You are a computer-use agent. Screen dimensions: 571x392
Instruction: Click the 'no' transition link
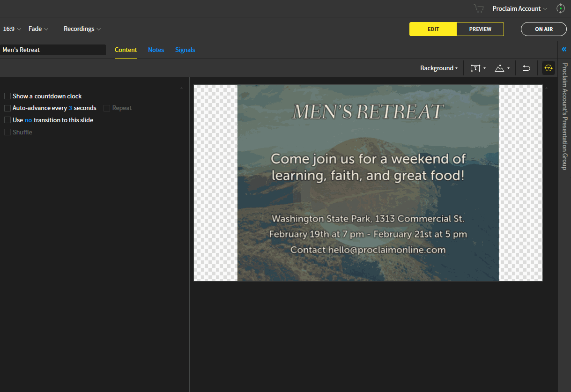tap(28, 120)
